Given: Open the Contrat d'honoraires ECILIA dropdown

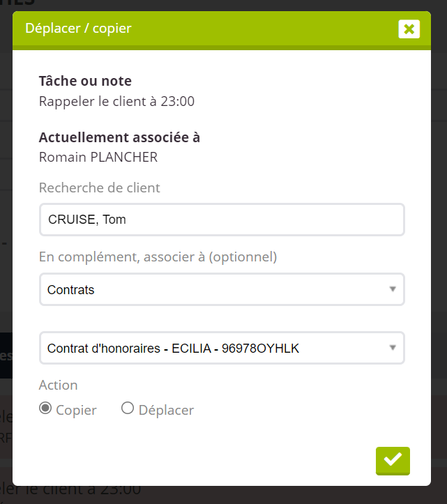Looking at the screenshot, I should pyautogui.click(x=222, y=348).
